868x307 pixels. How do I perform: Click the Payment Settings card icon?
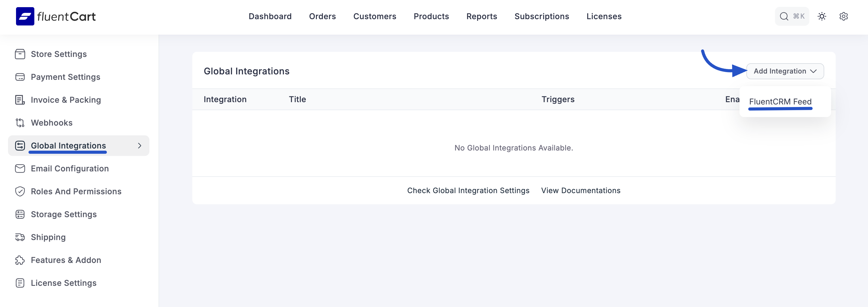[x=20, y=77]
